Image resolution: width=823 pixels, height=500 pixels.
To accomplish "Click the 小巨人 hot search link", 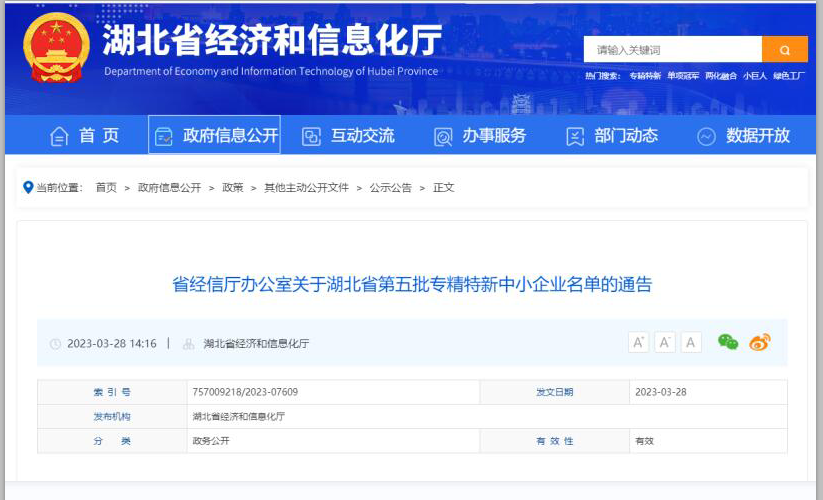I will point(754,76).
